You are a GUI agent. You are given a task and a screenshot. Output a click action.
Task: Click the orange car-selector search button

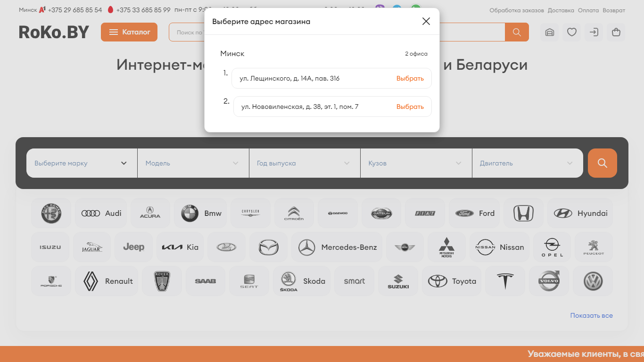coord(603,163)
